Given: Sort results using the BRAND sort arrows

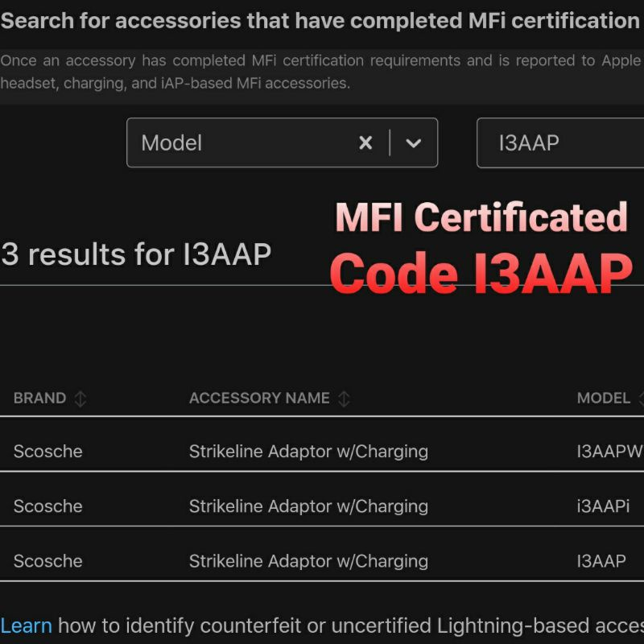Looking at the screenshot, I should pos(80,398).
